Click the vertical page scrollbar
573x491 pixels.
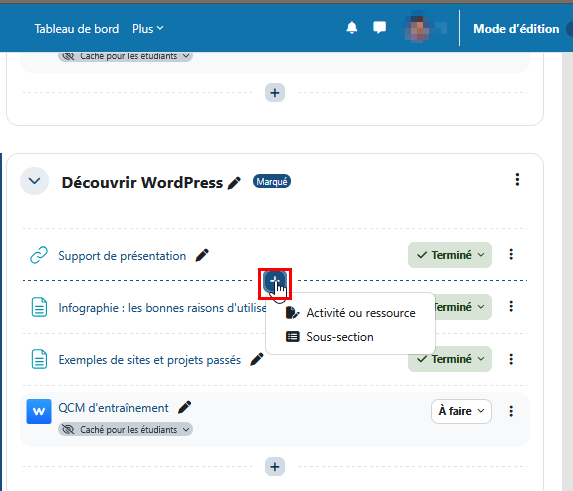click(x=568, y=271)
